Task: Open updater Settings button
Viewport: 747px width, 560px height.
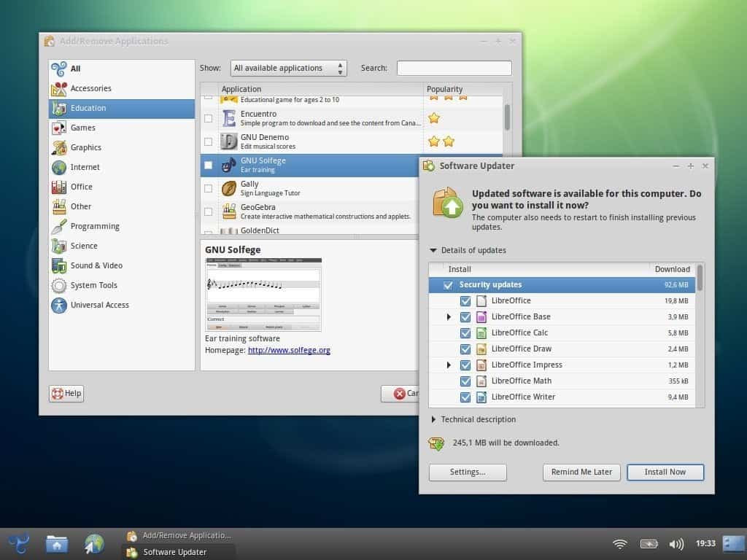Action: [468, 472]
